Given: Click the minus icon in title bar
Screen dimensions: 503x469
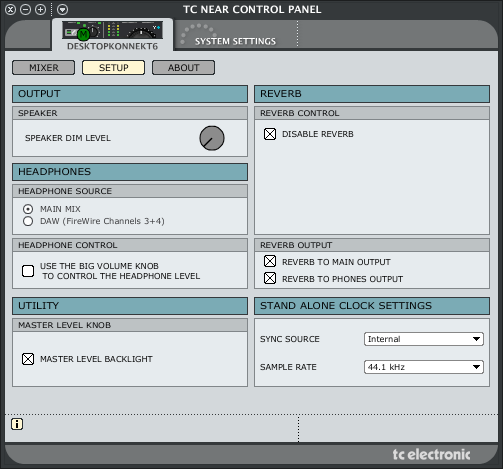Looking at the screenshot, I should coord(25,10).
